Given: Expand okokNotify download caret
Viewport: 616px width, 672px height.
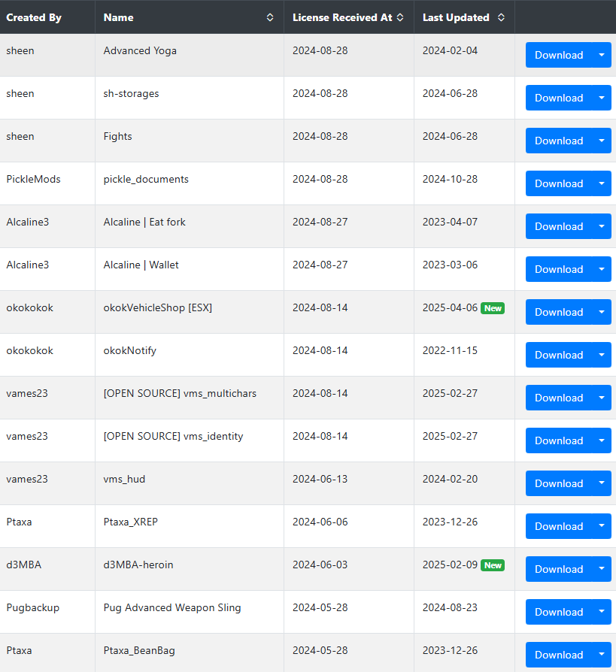Looking at the screenshot, I should click(x=602, y=355).
